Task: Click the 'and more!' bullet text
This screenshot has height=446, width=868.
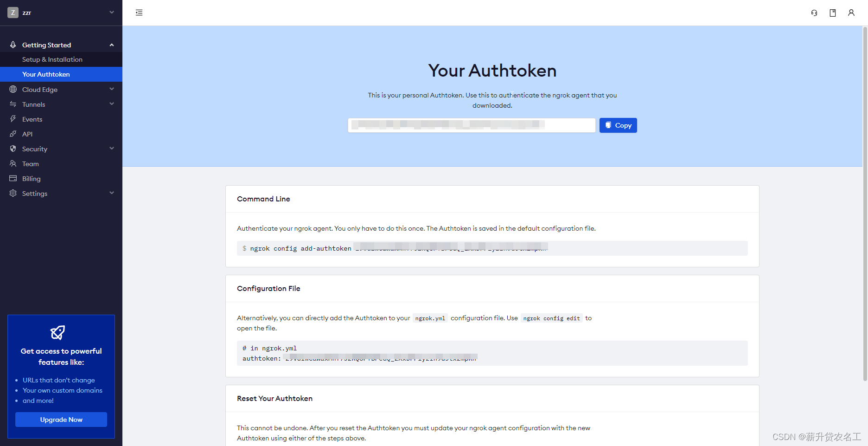Action: [x=38, y=401]
